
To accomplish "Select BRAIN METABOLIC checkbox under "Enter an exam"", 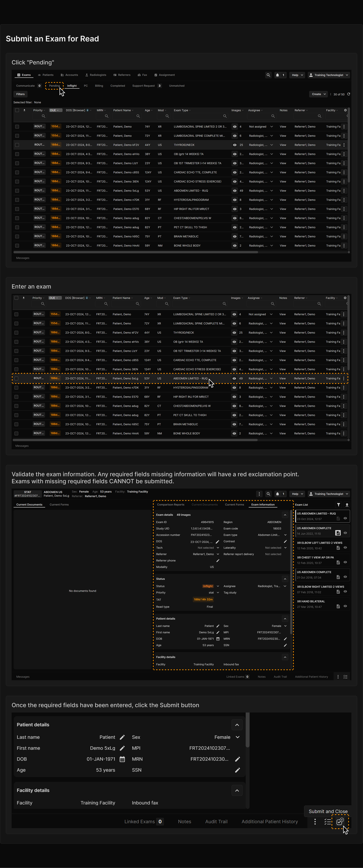I will click(x=16, y=424).
